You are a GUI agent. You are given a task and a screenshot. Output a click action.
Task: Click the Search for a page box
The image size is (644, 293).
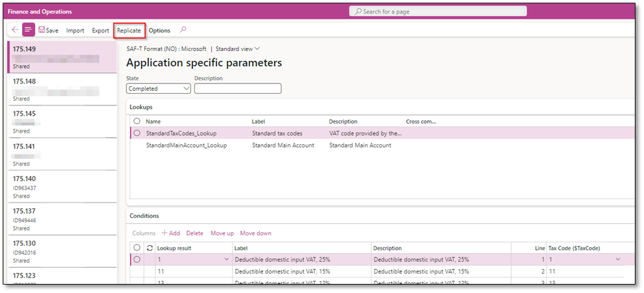tap(438, 11)
